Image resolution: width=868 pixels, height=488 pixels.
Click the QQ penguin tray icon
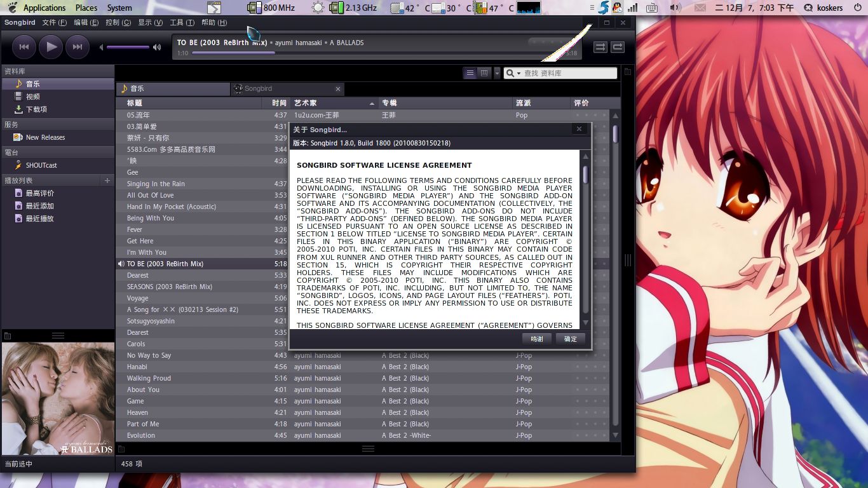616,8
